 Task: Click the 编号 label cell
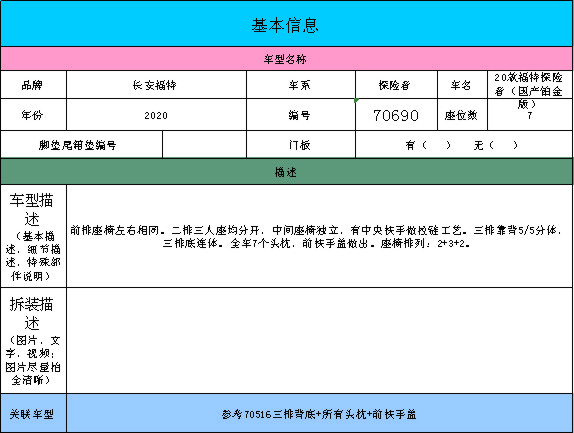pos(301,115)
